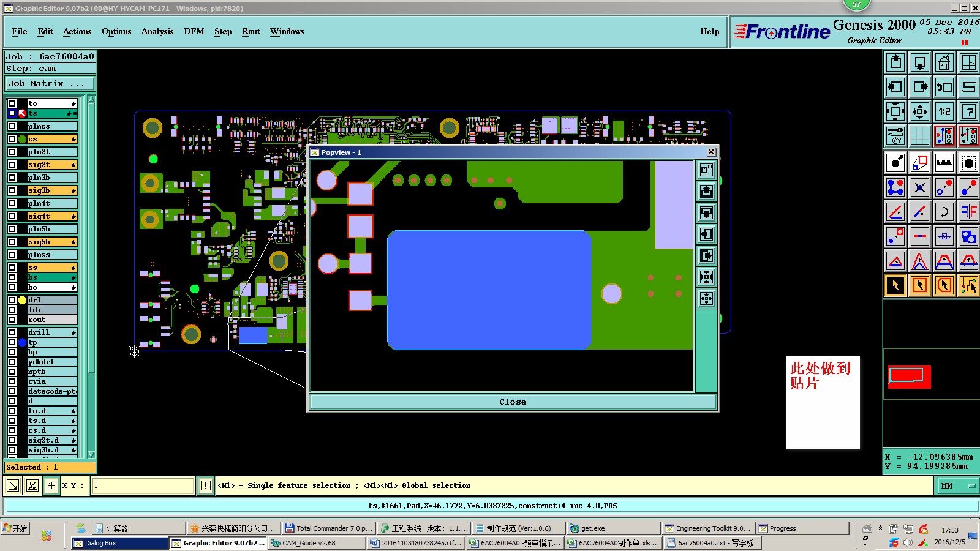Open the DFM menu
Image resolution: width=980 pixels, height=551 pixels.
[x=194, y=31]
